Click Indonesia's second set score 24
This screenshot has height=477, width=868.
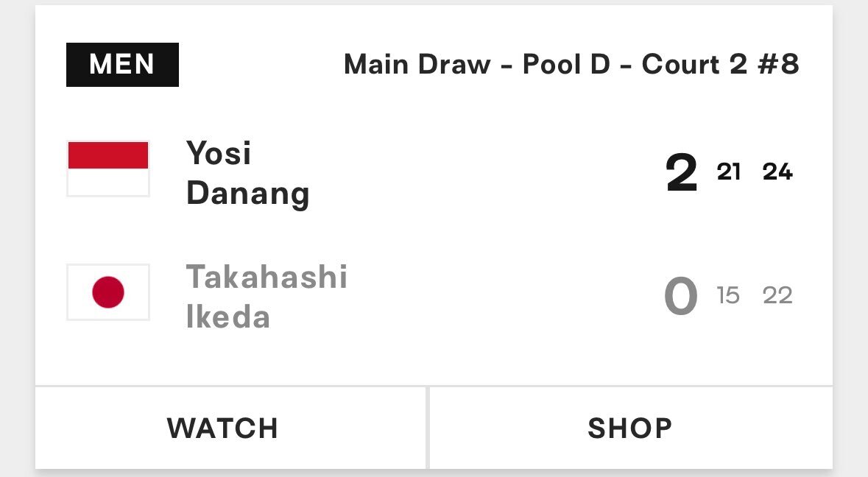[x=777, y=172]
